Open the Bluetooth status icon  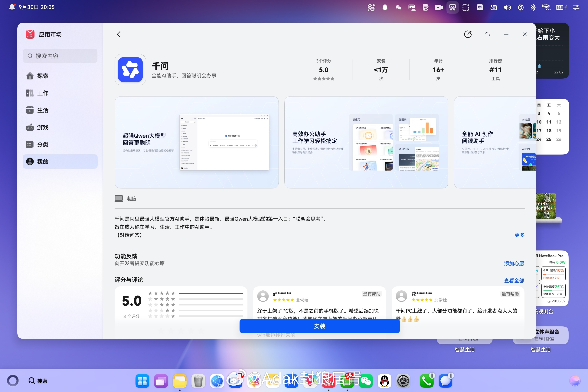point(533,8)
